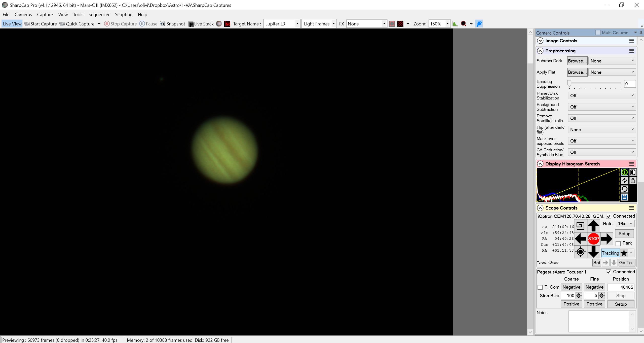Open the Zoom 150% dropdown
The height and width of the screenshot is (343, 644).
[439, 24]
